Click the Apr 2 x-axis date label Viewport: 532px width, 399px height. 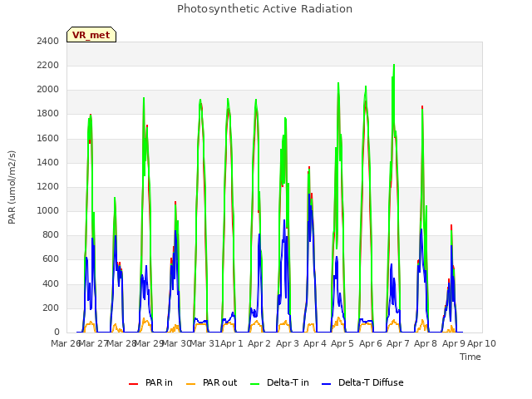click(x=259, y=343)
